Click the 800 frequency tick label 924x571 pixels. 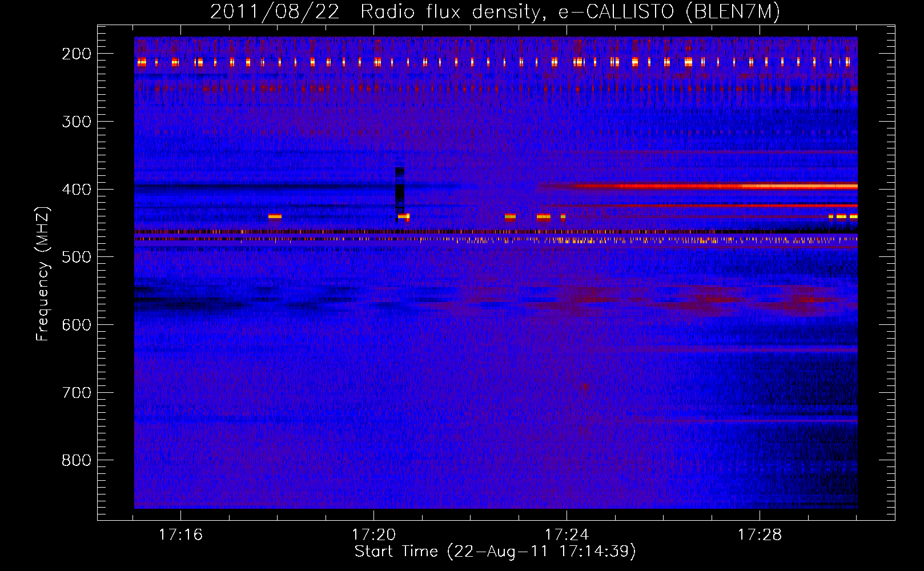(77, 460)
